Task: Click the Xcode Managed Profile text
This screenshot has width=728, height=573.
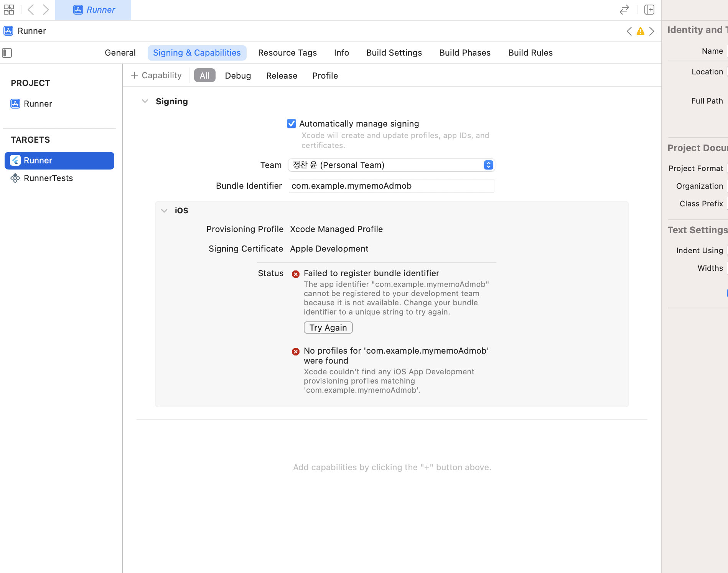Action: [x=336, y=229]
